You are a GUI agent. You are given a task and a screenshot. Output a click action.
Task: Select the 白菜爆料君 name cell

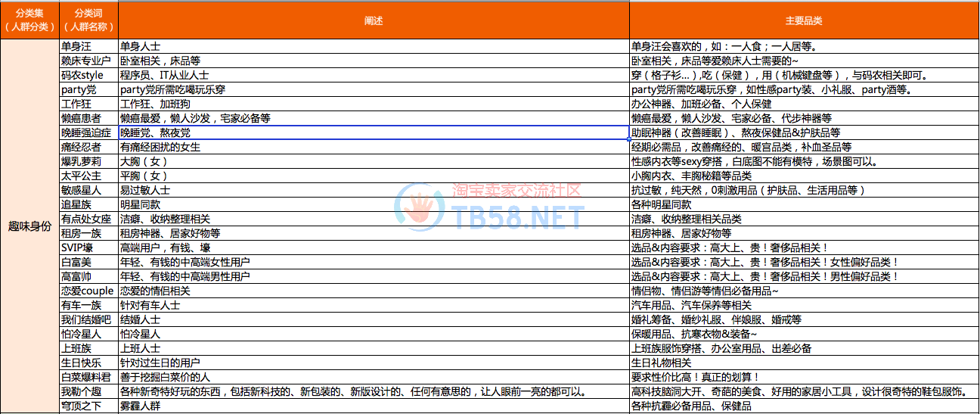(x=85, y=377)
